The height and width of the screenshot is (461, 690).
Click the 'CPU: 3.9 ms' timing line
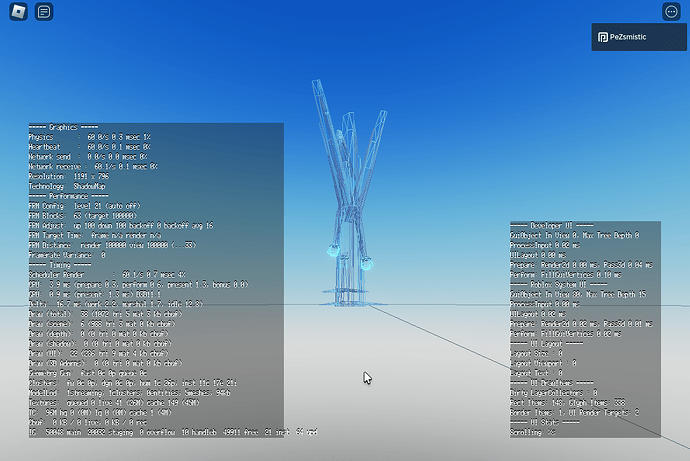pyautogui.click(x=139, y=285)
